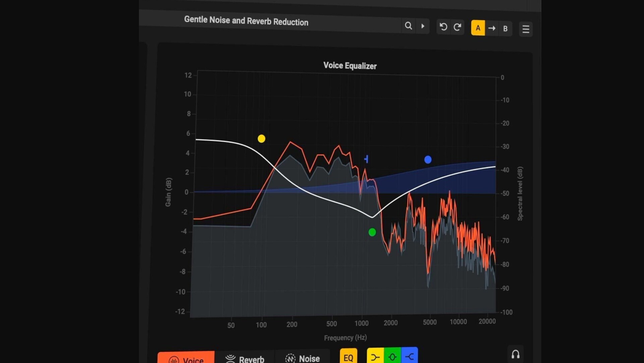This screenshot has height=363, width=644.
Task: Select the green EQ band node
Action: [372, 232]
